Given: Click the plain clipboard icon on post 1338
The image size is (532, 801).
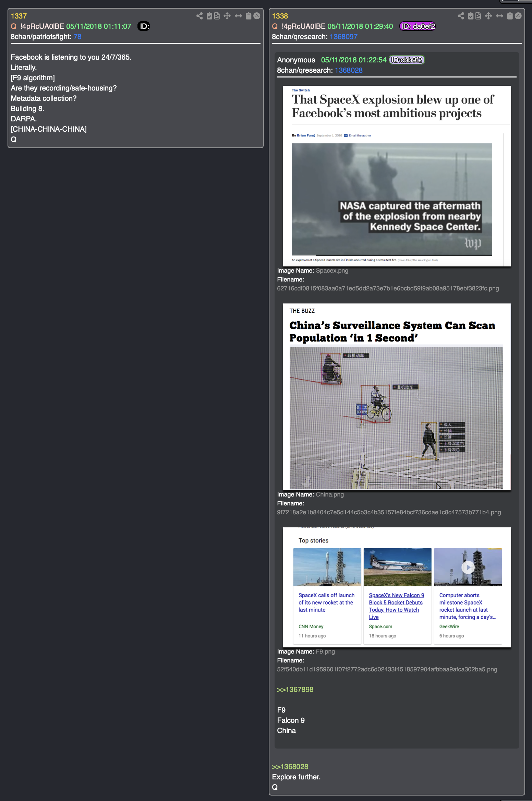Looking at the screenshot, I should click(510, 16).
